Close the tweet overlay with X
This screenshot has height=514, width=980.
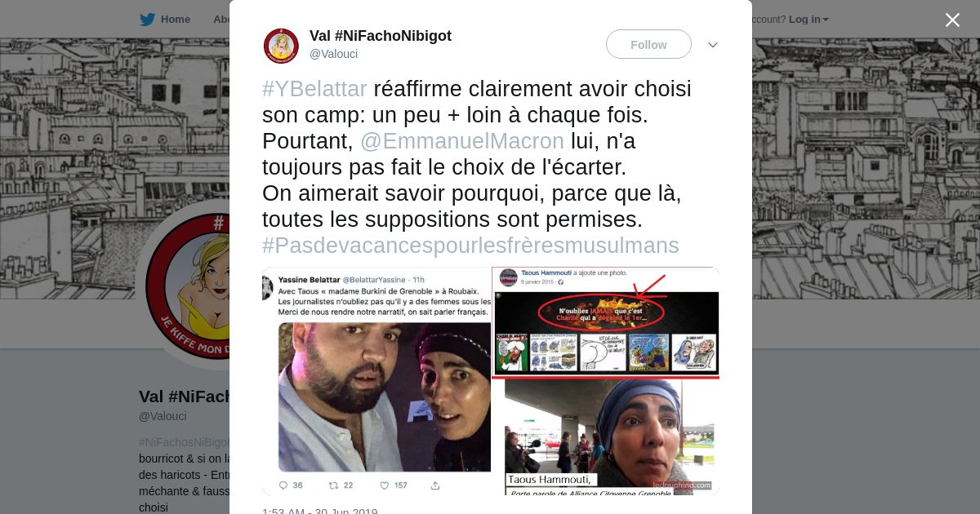tap(952, 20)
